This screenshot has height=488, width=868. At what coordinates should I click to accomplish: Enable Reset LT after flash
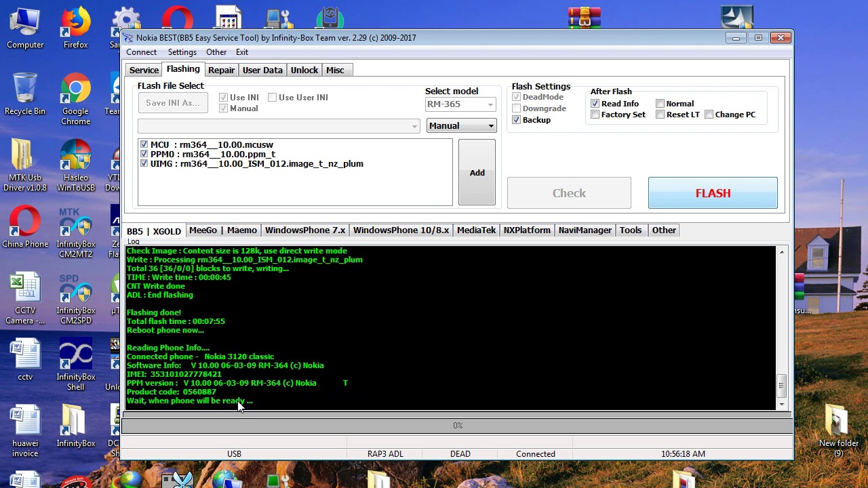[x=660, y=115]
